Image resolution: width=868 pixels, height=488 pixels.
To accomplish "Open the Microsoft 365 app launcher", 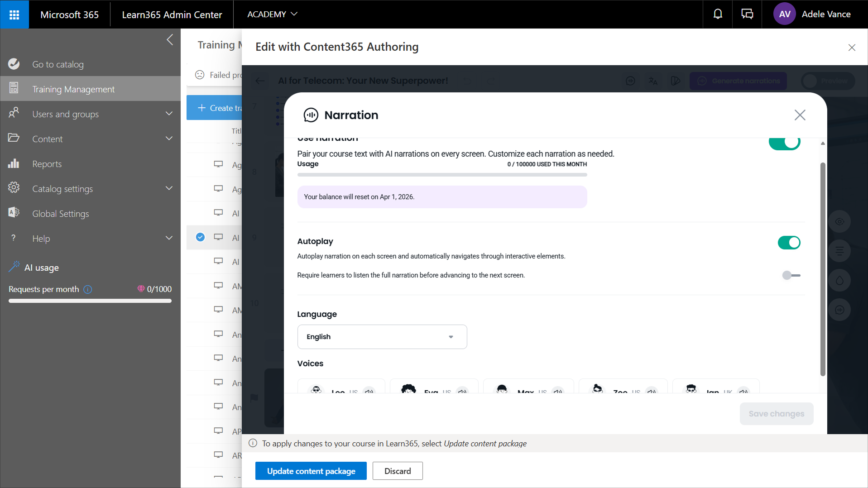I will tap(14, 14).
